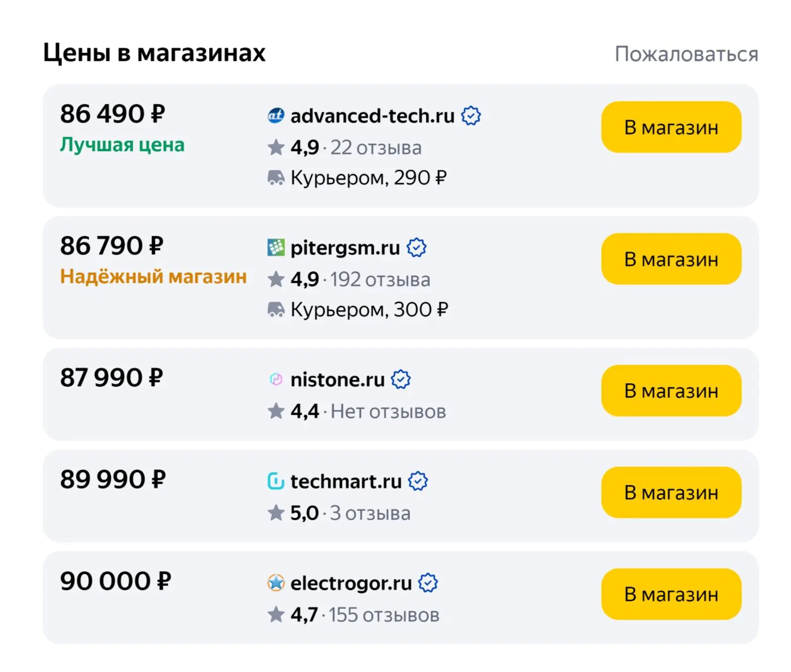The height and width of the screenshot is (672, 791).
Task: Click the techmart.ru shop logo icon
Action: [x=276, y=481]
